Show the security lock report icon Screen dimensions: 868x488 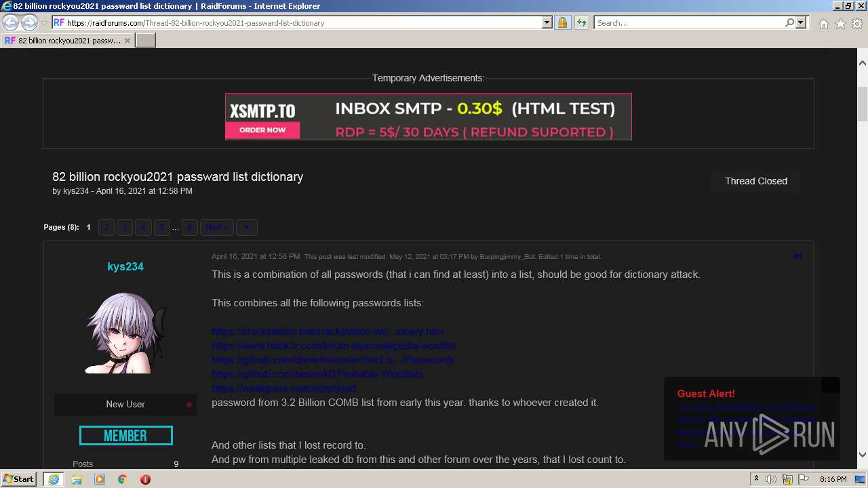click(x=562, y=22)
